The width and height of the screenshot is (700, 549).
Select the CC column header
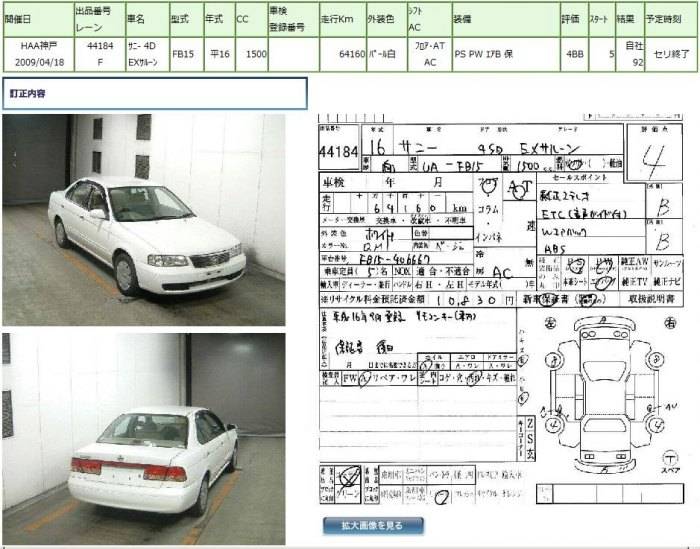coord(251,19)
